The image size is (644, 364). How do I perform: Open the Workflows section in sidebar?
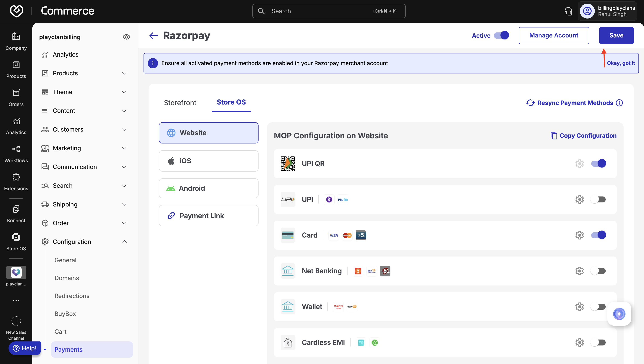pos(16,154)
